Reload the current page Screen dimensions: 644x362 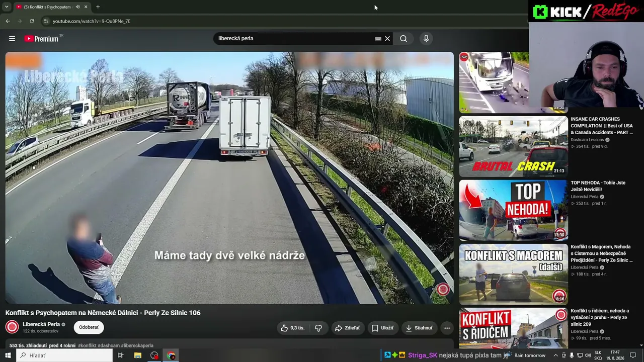32,21
